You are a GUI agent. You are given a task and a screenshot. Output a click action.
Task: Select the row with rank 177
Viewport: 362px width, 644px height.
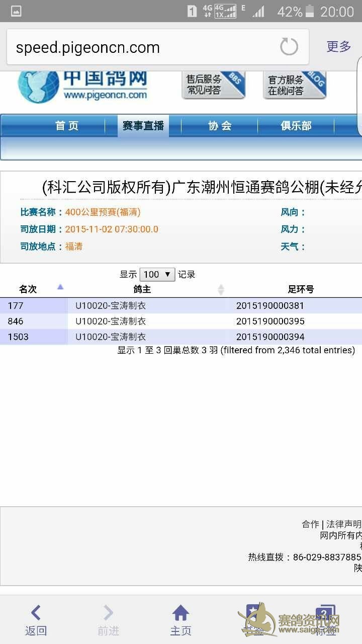point(151,305)
